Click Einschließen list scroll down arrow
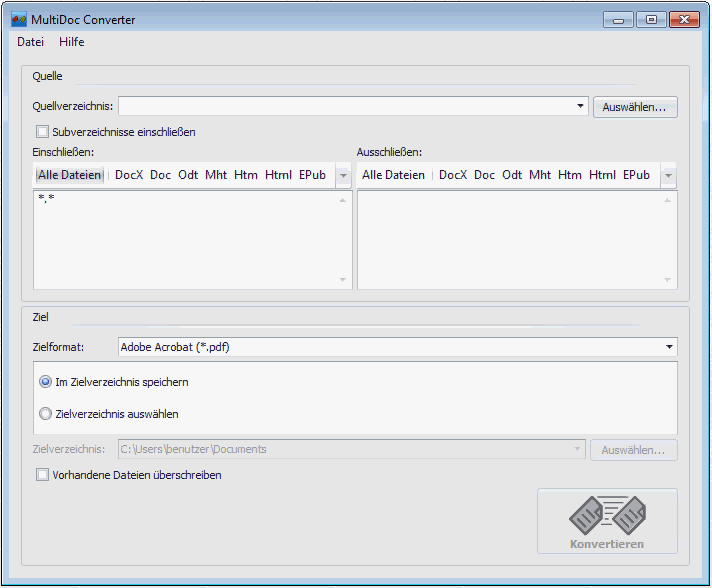 pyautogui.click(x=343, y=280)
